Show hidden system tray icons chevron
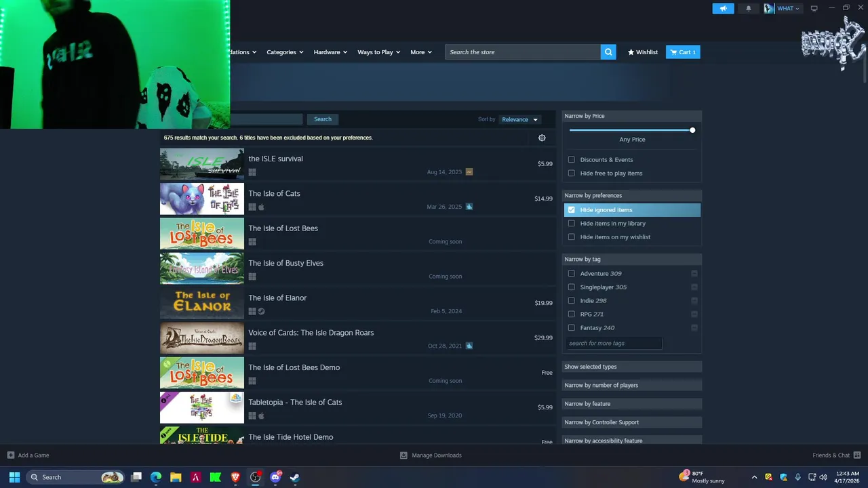 754,477
